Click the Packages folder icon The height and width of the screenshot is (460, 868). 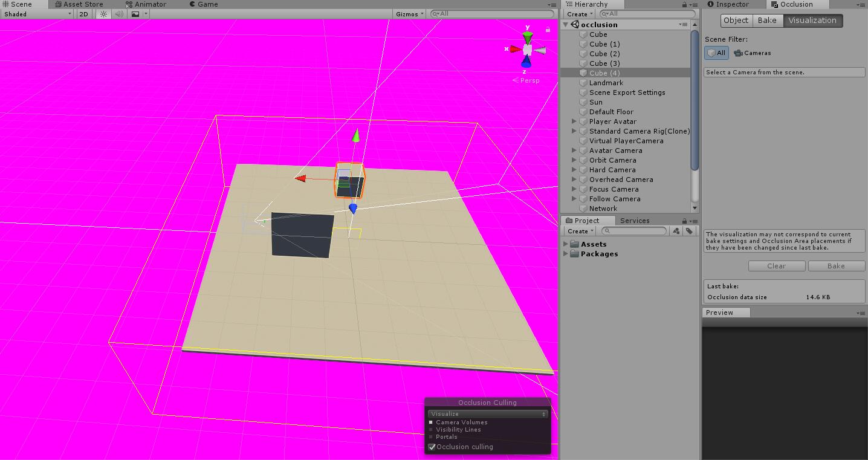click(x=575, y=254)
